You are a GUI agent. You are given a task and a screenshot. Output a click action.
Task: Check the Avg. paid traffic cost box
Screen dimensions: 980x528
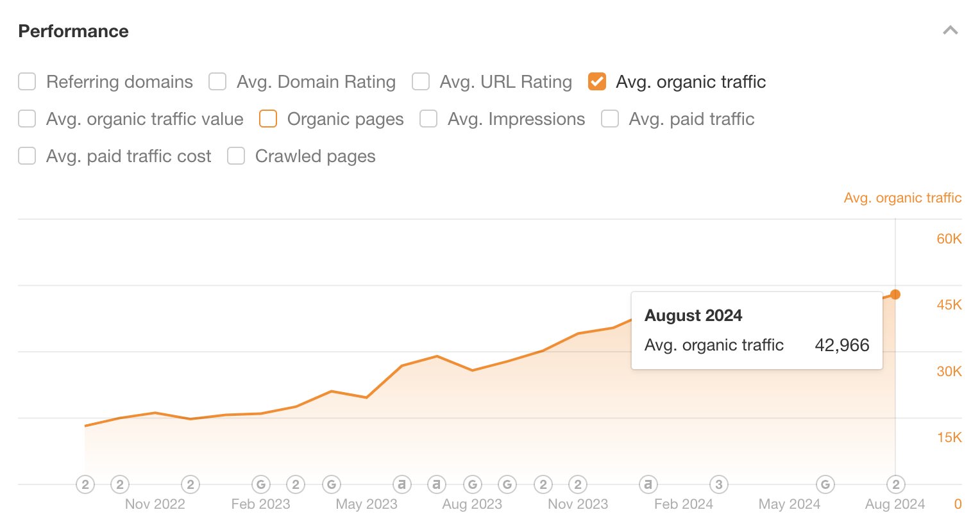tap(27, 156)
